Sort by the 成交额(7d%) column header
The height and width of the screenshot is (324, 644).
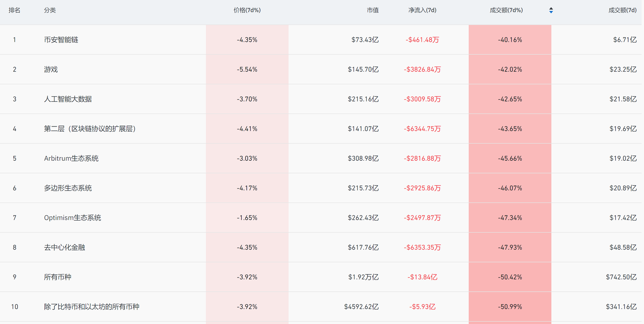[x=506, y=10]
